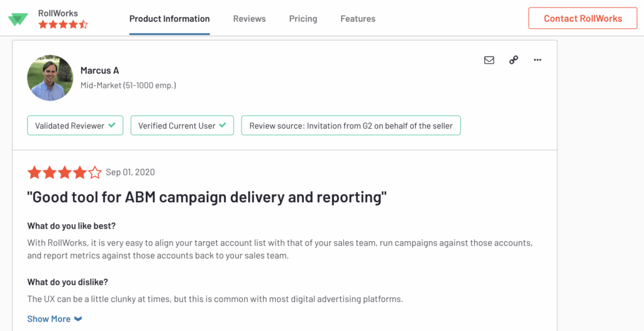644x331 pixels.
Task: Click the Validated Reviewer badge
Action: (75, 126)
